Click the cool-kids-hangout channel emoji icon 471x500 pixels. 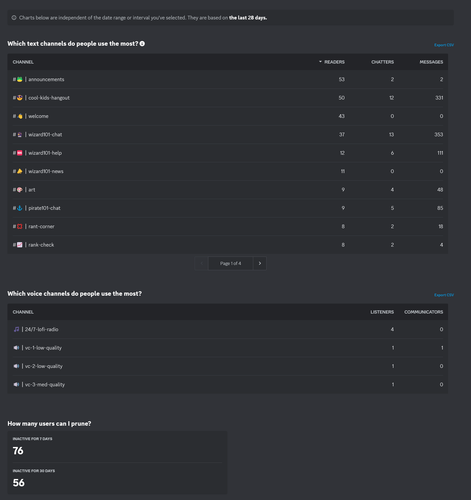pos(20,98)
